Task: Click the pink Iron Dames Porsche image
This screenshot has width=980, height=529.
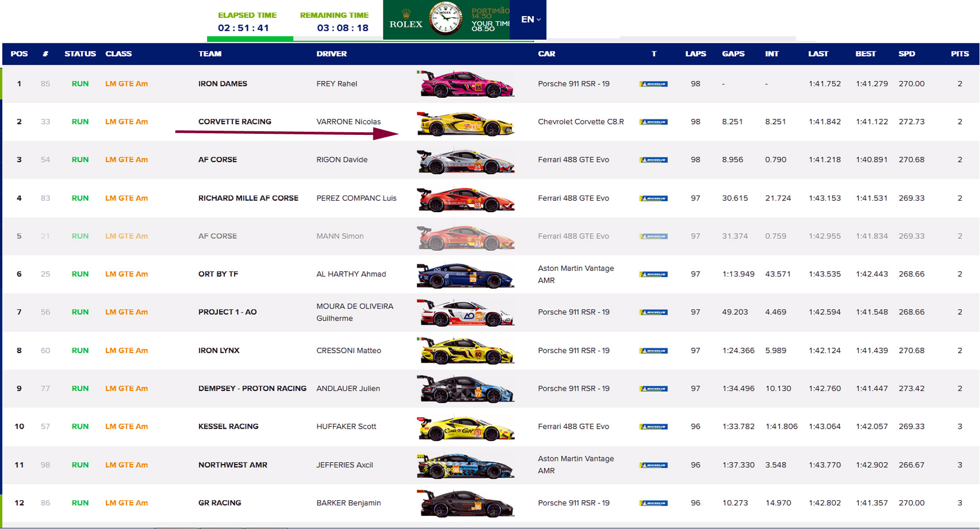Action: tap(466, 84)
